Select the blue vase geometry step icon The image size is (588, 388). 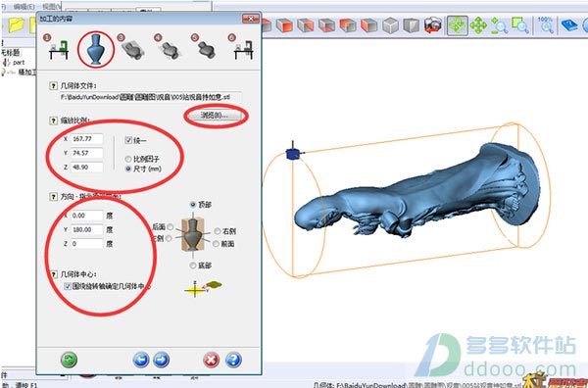point(96,50)
